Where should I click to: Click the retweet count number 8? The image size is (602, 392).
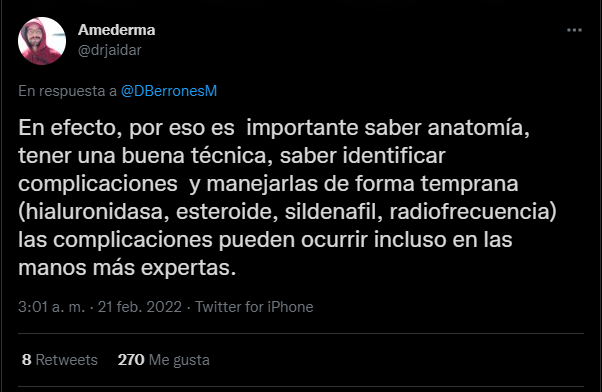coord(26,360)
